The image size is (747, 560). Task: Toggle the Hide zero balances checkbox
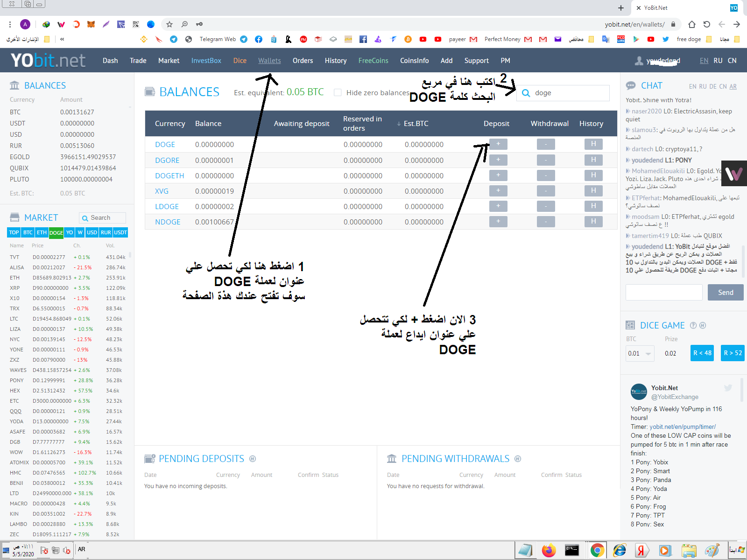pyautogui.click(x=338, y=92)
